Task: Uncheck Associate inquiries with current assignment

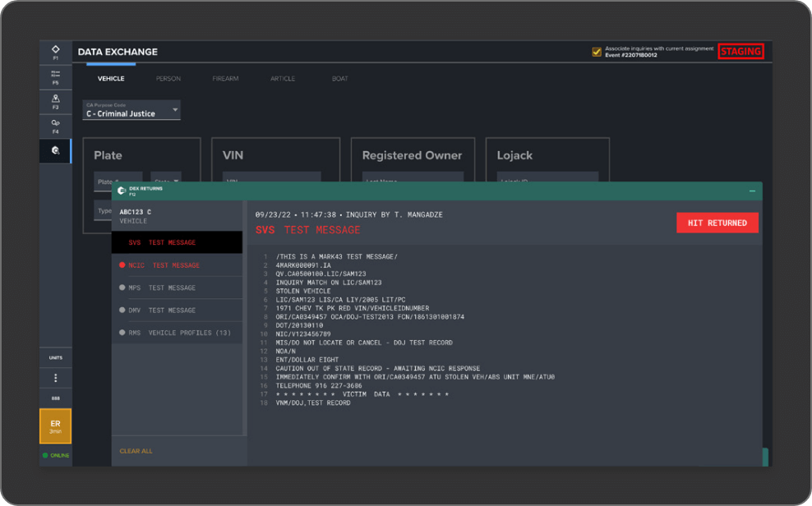Action: [596, 50]
